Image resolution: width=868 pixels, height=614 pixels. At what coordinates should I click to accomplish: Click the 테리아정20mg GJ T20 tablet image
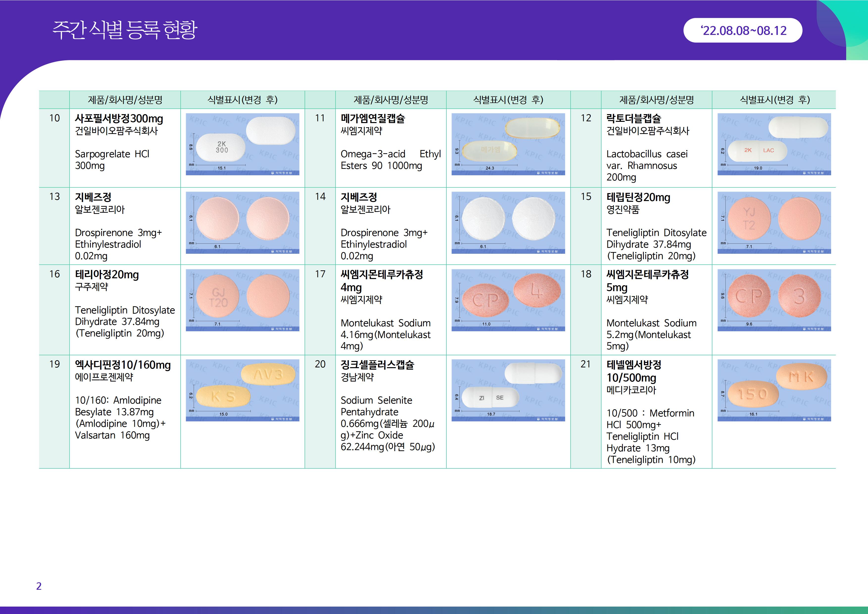tap(242, 300)
